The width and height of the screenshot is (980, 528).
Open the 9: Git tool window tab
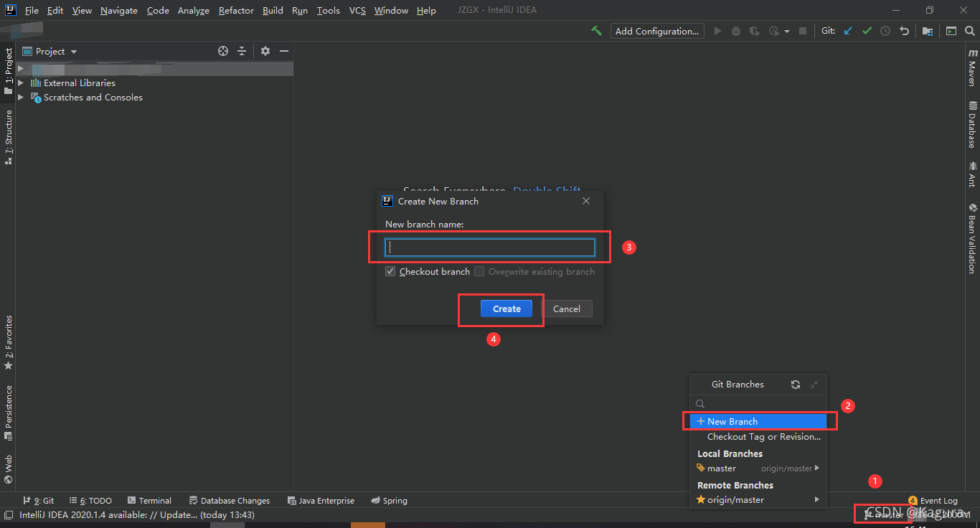[39, 501]
